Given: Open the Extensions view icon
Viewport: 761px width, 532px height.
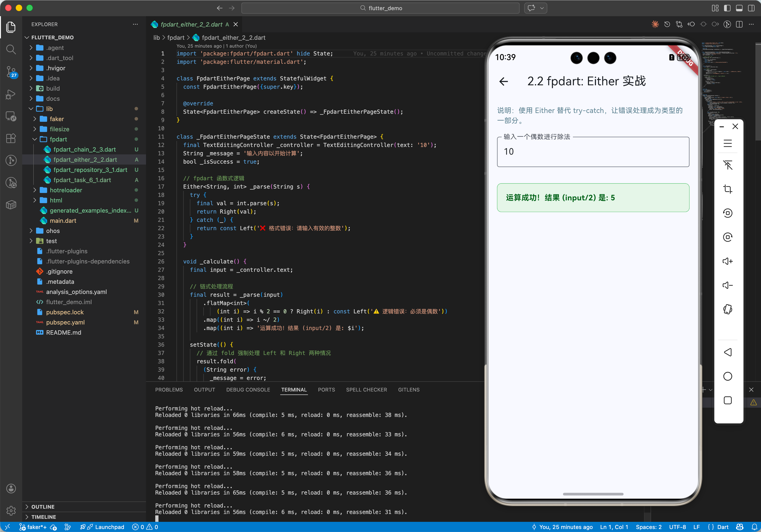Looking at the screenshot, I should [x=11, y=138].
